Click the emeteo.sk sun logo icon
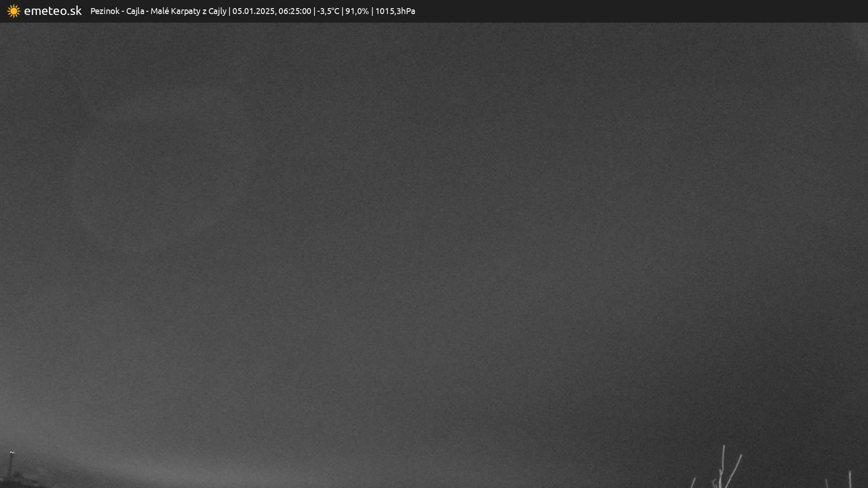This screenshot has width=868, height=488. (14, 11)
